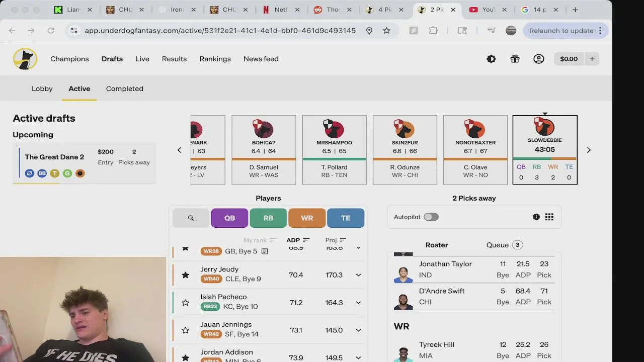The width and height of the screenshot is (644, 362).
Task: Enable the Autopilot switch
Action: [x=431, y=217]
